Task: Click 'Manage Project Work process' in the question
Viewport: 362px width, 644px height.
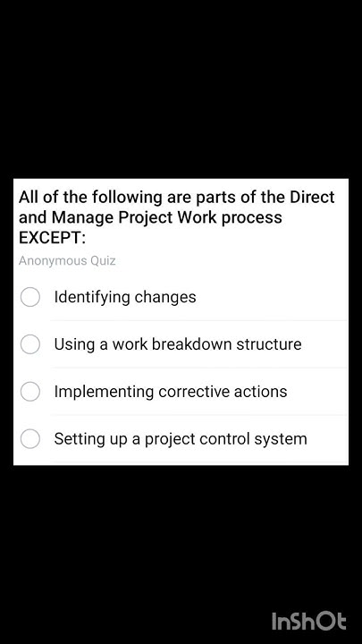Action: click(x=167, y=217)
